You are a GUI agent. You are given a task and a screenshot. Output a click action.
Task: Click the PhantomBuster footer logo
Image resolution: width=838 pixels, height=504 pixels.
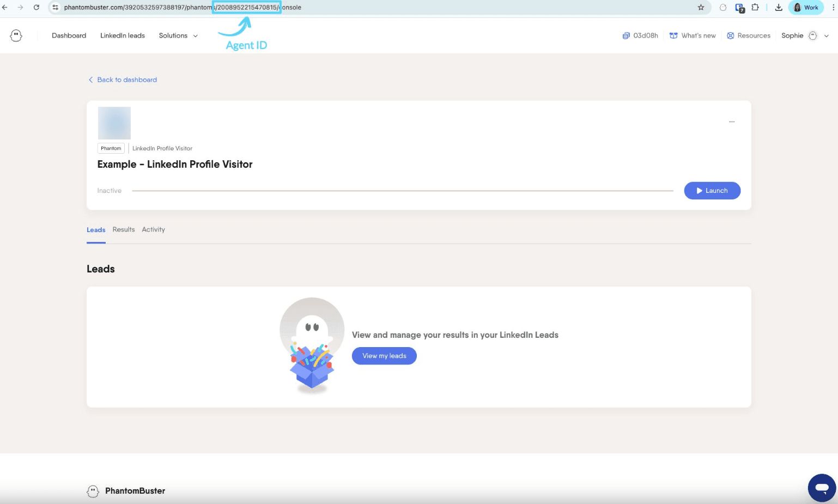[126, 491]
